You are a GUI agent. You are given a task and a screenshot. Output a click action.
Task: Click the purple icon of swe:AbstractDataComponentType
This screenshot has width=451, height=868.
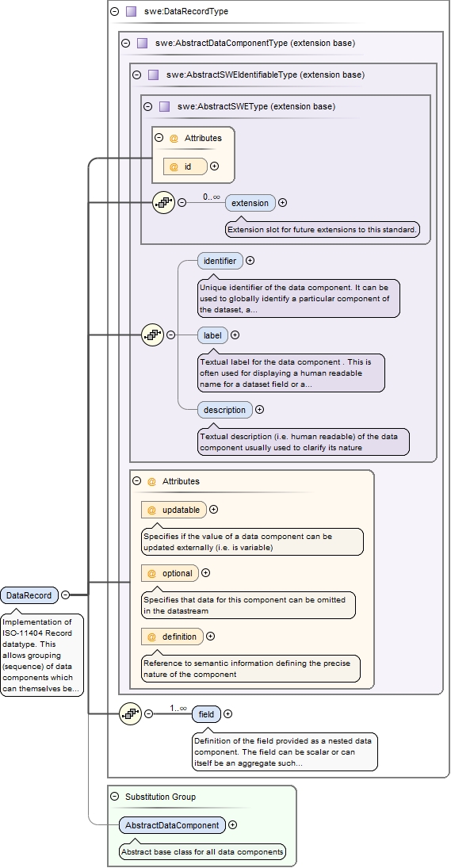[x=142, y=43]
